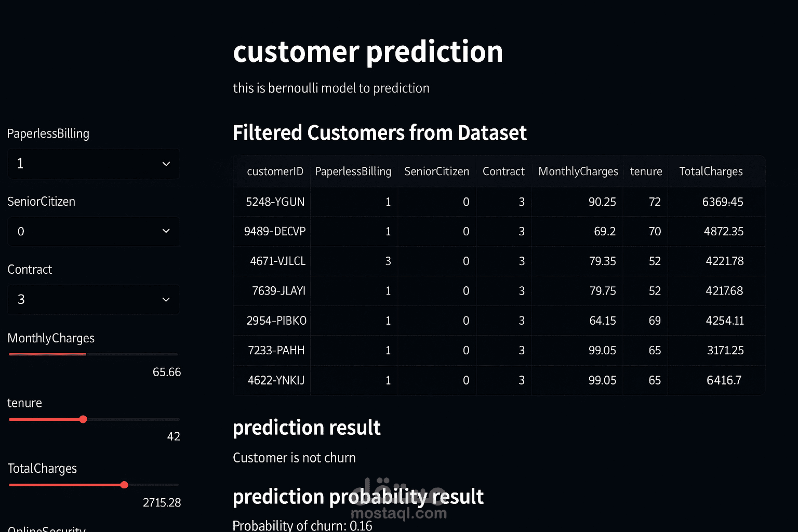Click the TotalCharges slider handle

(x=124, y=485)
